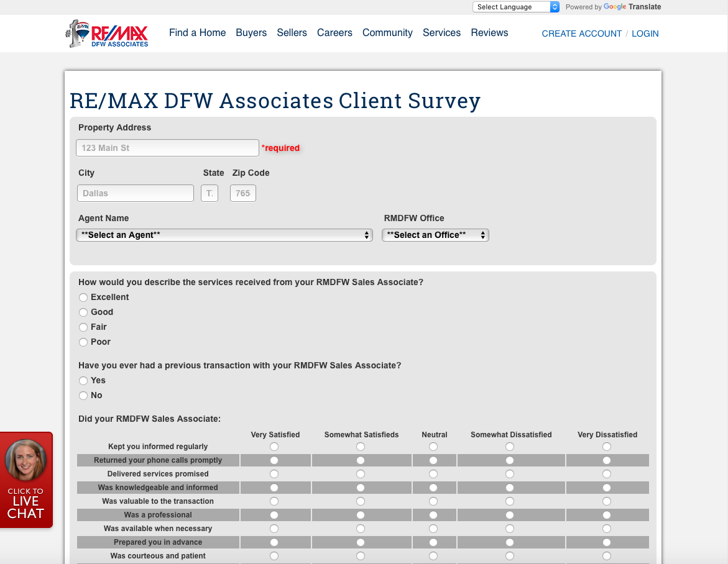Select Yes for previous transaction question
The width and height of the screenshot is (728, 564).
(x=83, y=380)
